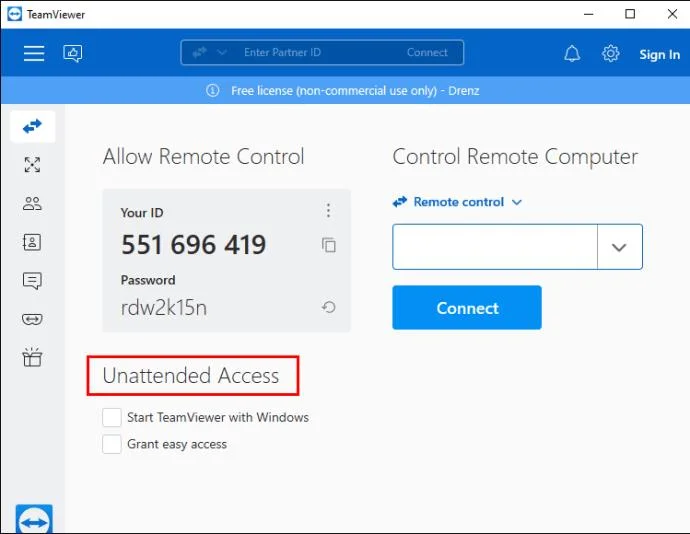Check Grant easy access
Screen dimensions: 690x534
112,444
